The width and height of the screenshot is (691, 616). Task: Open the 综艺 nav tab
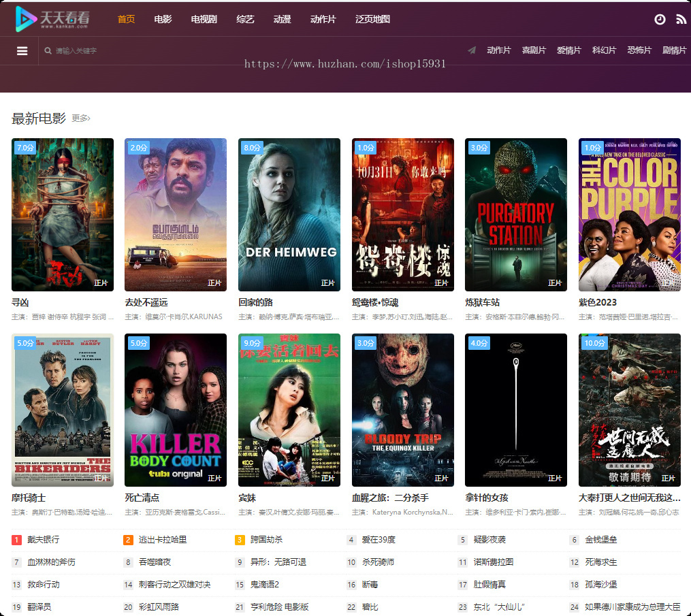245,19
